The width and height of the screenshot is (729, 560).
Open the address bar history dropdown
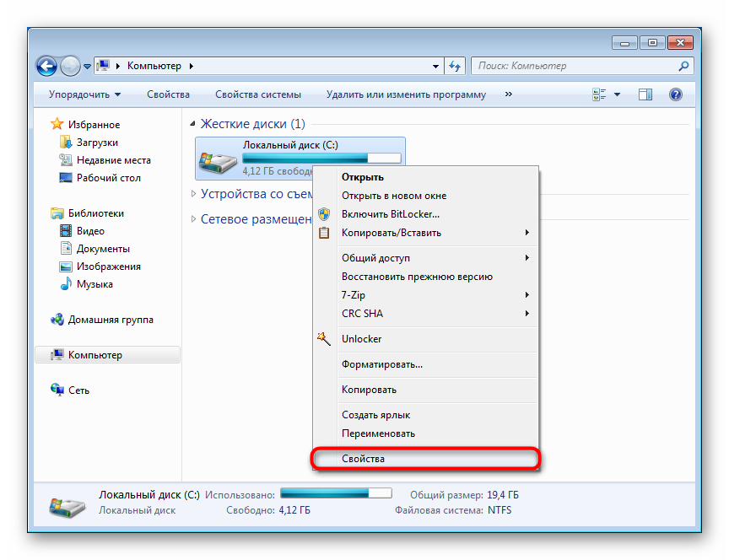[x=435, y=65]
